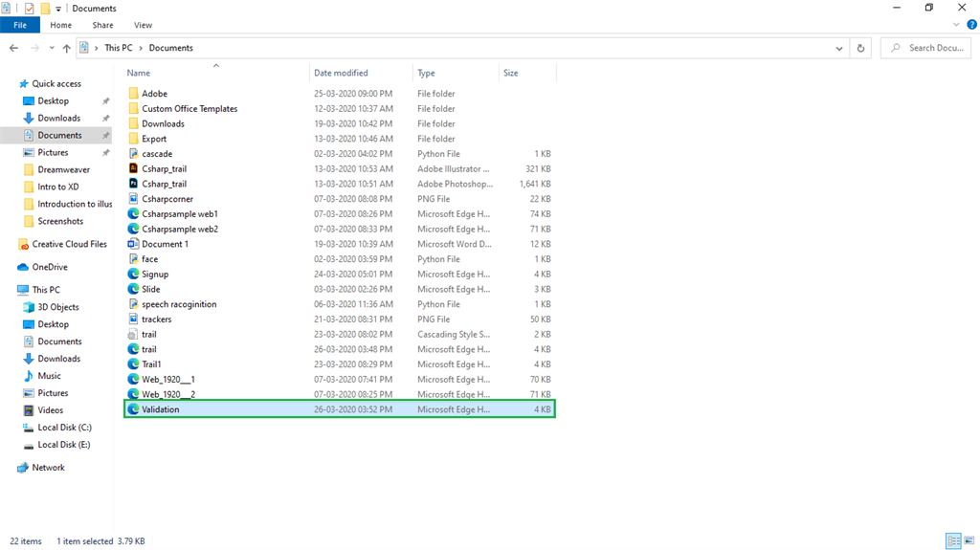Open OneDrive in navigation pane
Screen dimensions: 980x550
tap(50, 267)
